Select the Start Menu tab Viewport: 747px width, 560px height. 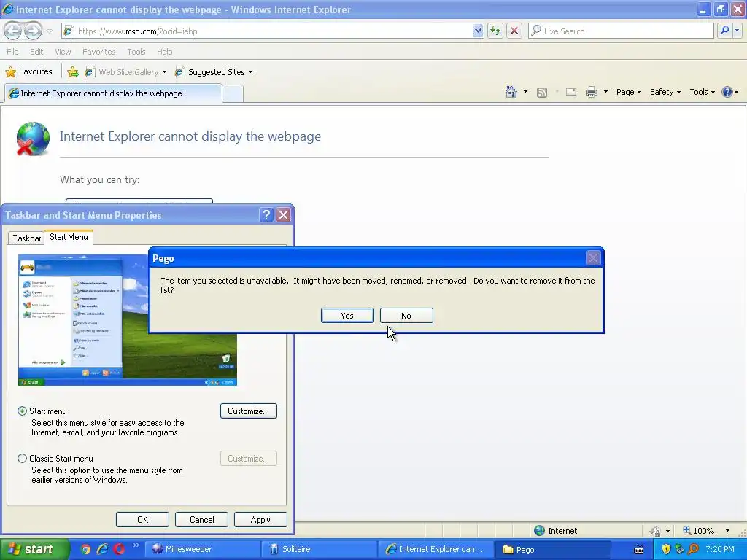point(69,237)
